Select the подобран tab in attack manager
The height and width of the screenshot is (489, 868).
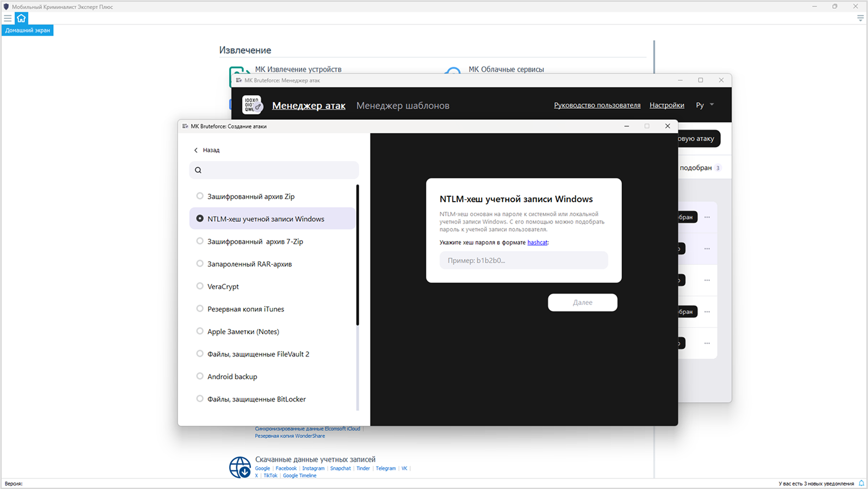[700, 168]
